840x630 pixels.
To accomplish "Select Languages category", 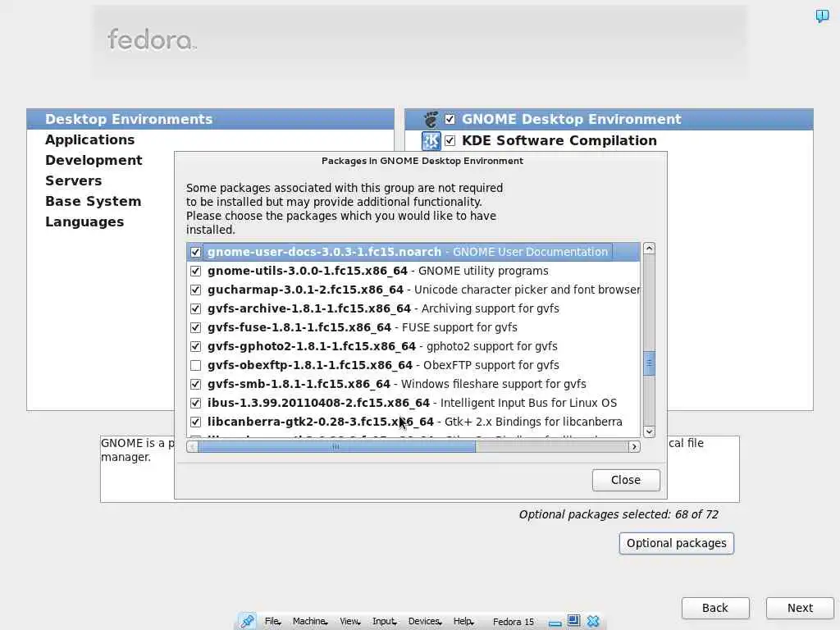I will coord(84,221).
